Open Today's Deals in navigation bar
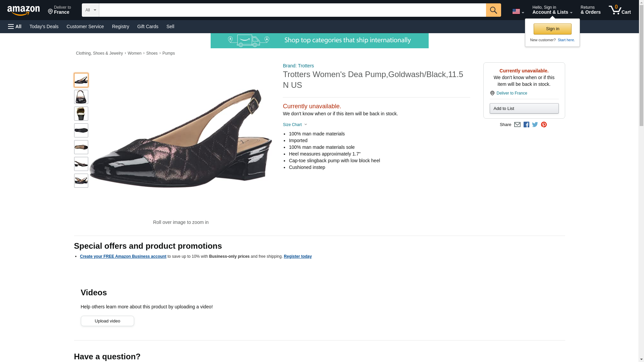644x362 pixels. tap(44, 26)
